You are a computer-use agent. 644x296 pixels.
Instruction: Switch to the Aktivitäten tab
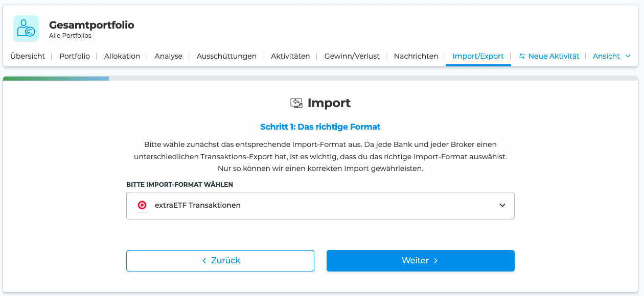click(290, 56)
